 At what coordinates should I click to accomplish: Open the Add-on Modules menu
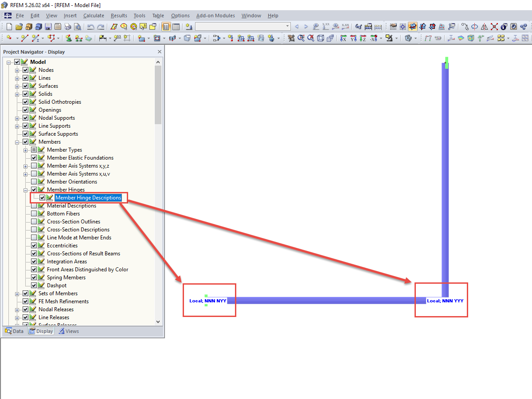pyautogui.click(x=215, y=16)
